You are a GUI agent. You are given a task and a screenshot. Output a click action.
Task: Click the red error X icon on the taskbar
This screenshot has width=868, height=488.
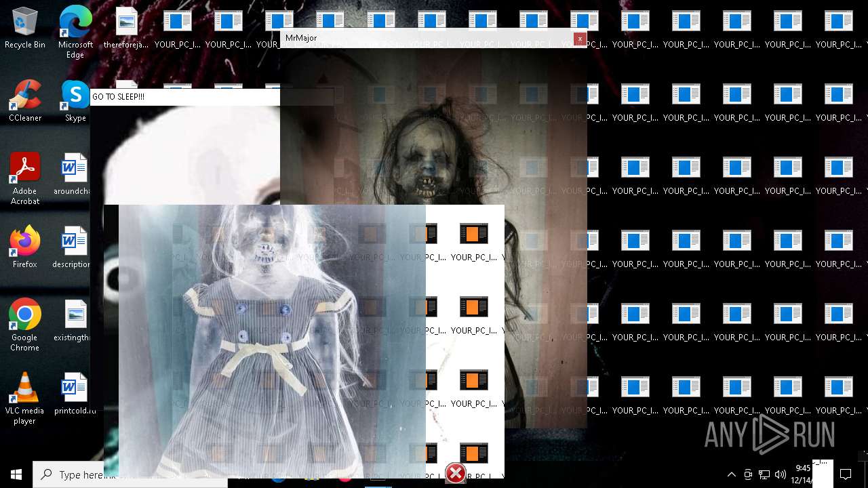456,473
